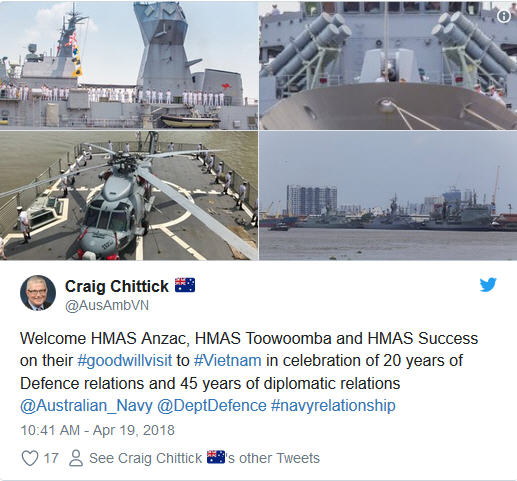
Task: Open the image info icon at the top right
Action: 504,16
